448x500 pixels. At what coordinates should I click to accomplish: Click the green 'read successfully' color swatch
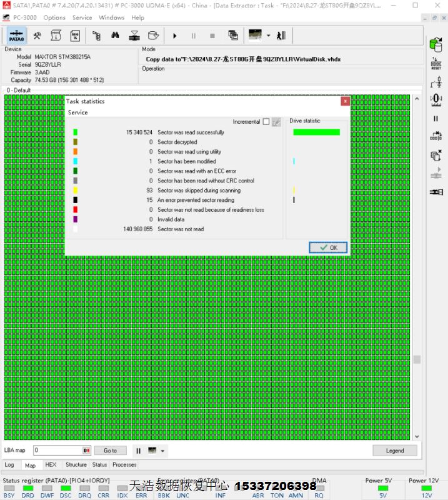(75, 132)
